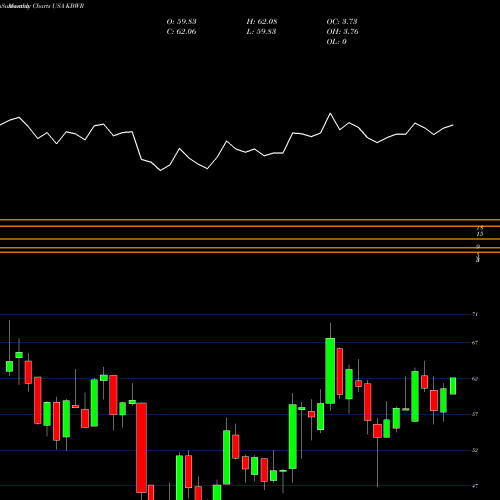Click the most recent green candle at chart's end

pyautogui.click(x=453, y=386)
